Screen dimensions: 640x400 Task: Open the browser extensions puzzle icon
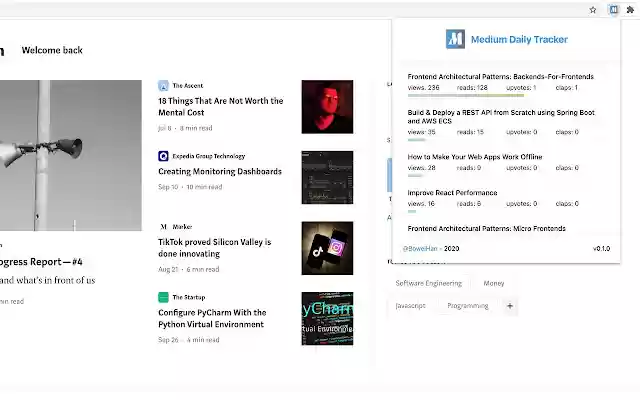[x=630, y=10]
